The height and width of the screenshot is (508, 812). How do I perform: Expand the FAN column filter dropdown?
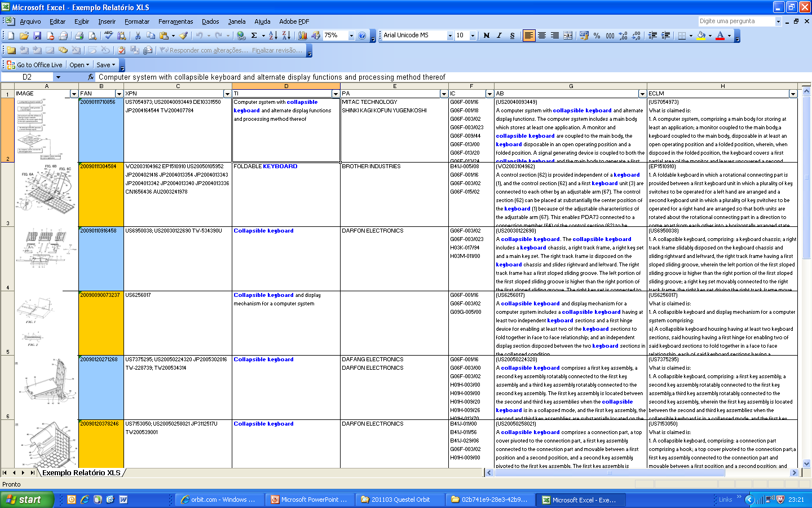(119, 94)
